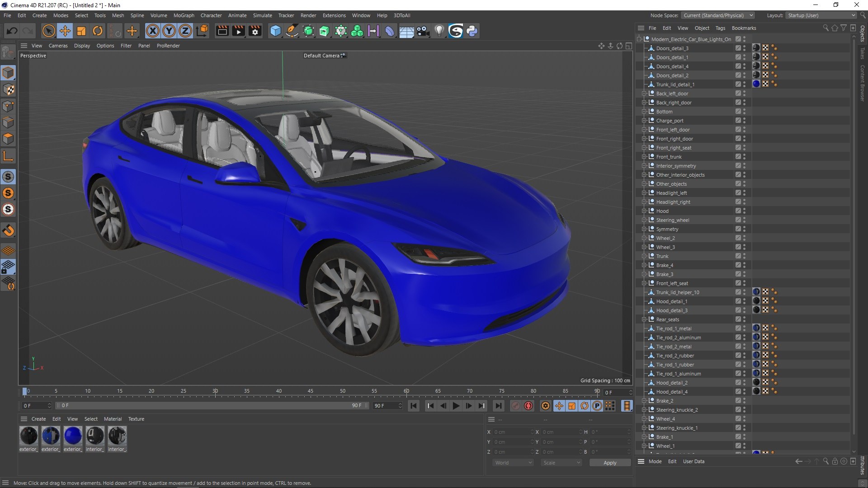Toggle visibility dots for Trunk object
Screen dimensions: 868x488
pyautogui.click(x=744, y=256)
